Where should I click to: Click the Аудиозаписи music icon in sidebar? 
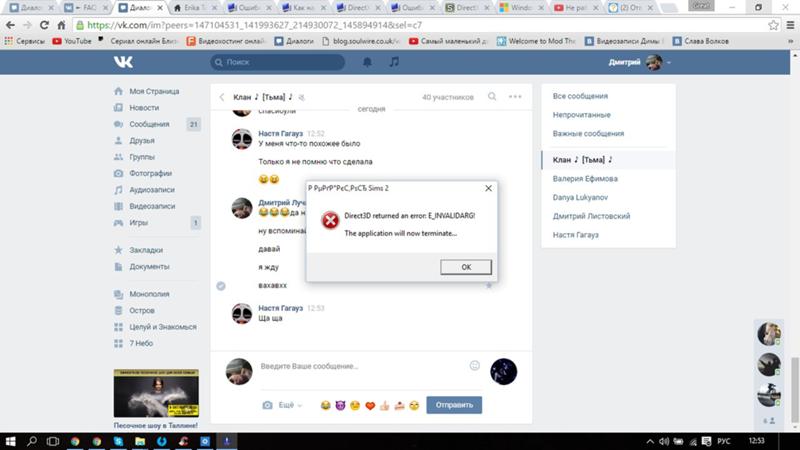tap(118, 190)
